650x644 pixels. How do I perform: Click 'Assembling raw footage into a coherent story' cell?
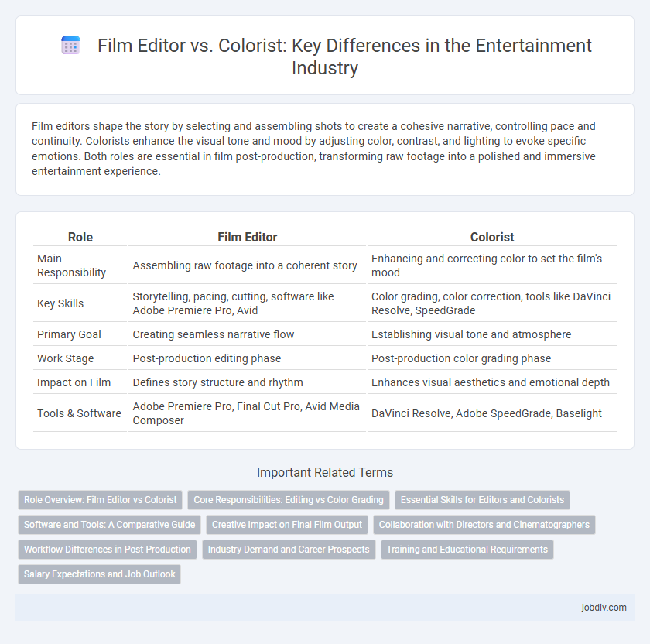(247, 265)
